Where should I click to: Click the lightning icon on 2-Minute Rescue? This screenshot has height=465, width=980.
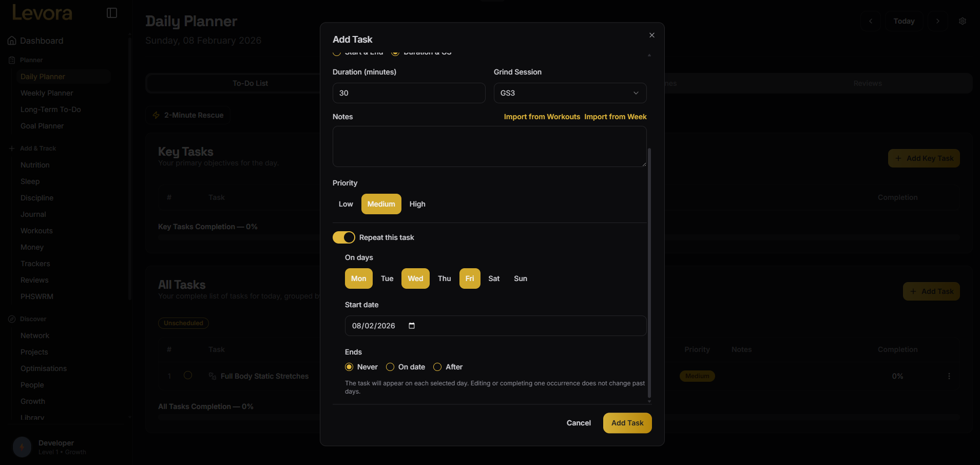156,115
